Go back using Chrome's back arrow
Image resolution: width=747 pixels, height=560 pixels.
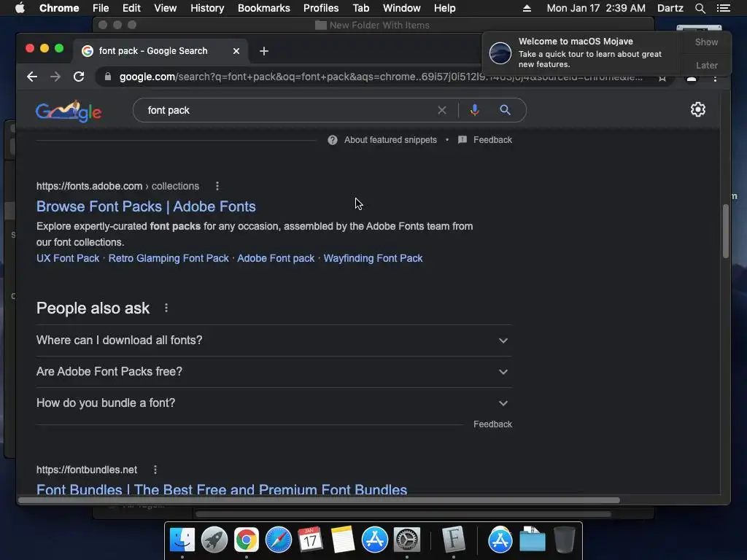click(32, 77)
